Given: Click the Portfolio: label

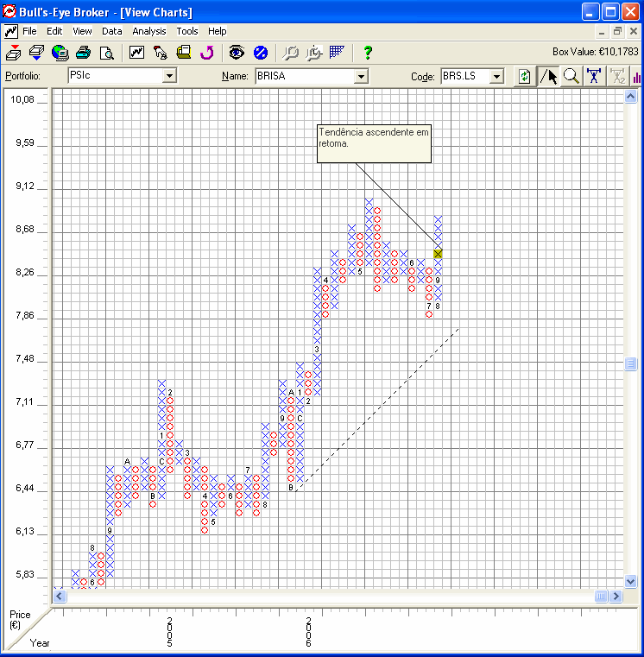Looking at the screenshot, I should click(22, 76).
